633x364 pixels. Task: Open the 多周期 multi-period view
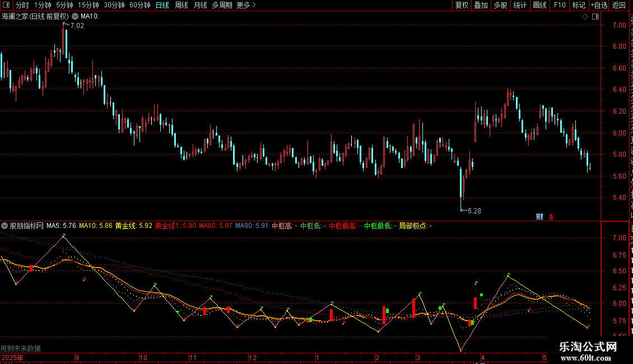222,5
